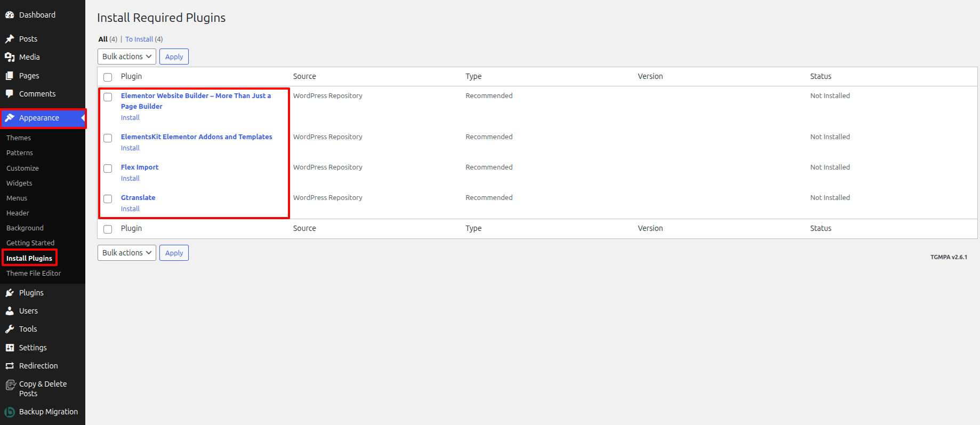Click the Dashboard gauge icon

(10, 15)
